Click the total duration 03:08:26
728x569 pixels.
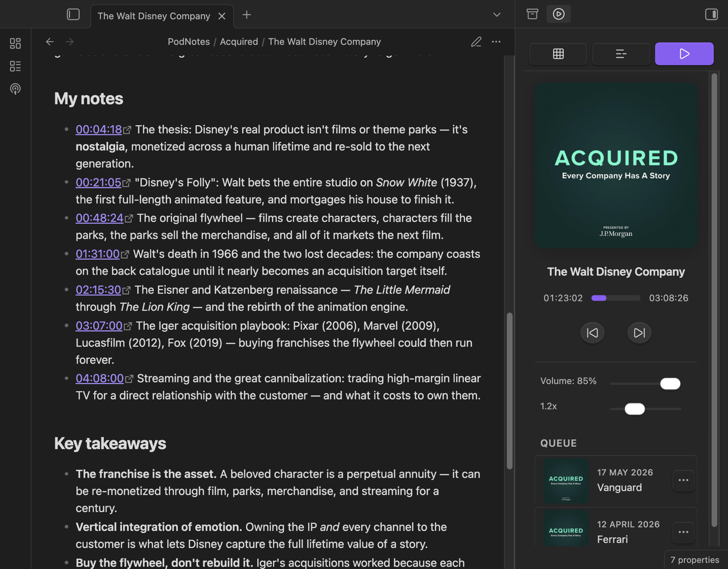pos(669,298)
